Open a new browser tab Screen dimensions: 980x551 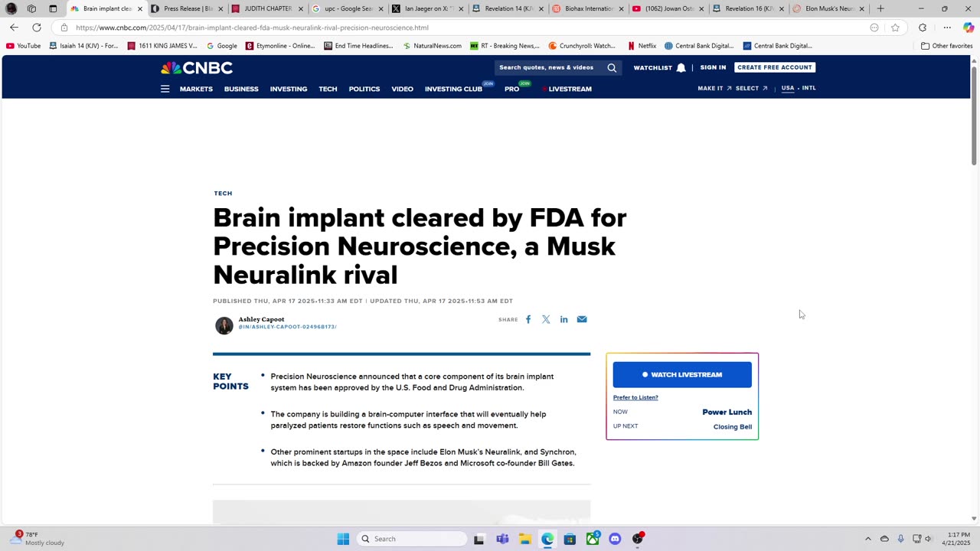(880, 8)
